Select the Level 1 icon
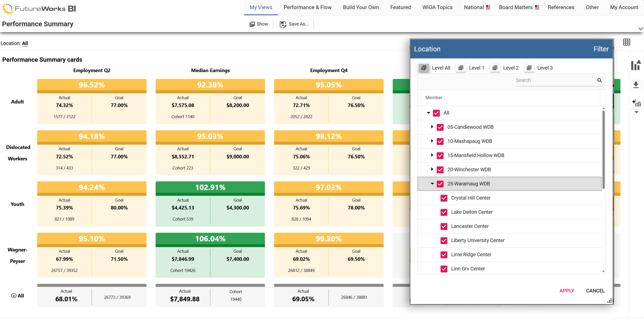Screen dimensions: 644x321 click(461, 68)
